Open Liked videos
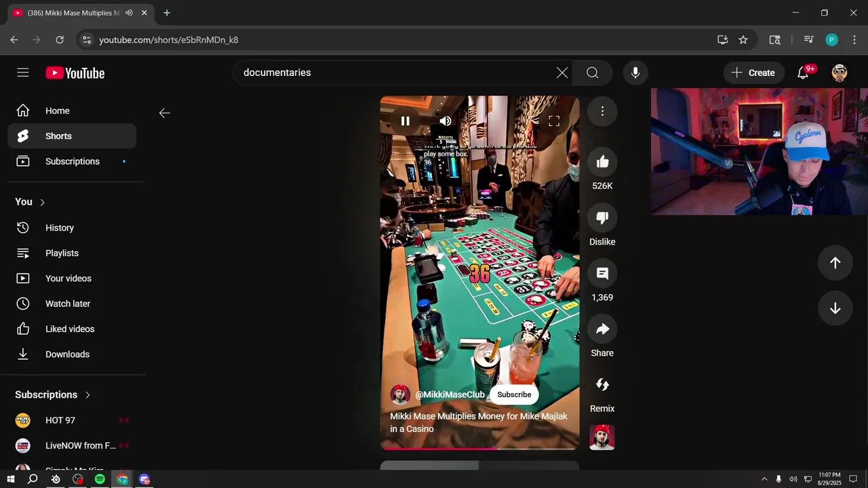This screenshot has height=488, width=868. (72, 329)
